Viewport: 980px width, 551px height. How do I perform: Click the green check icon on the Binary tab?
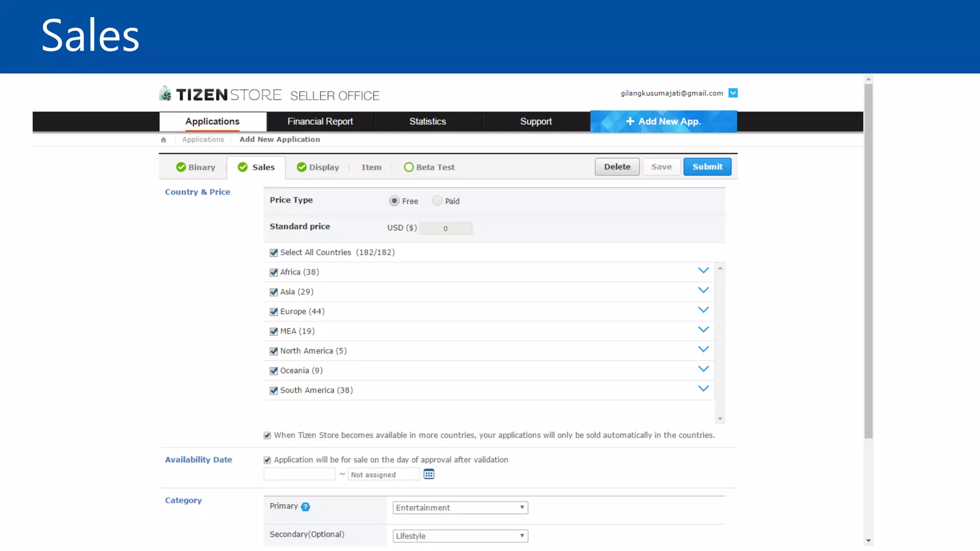tap(181, 167)
